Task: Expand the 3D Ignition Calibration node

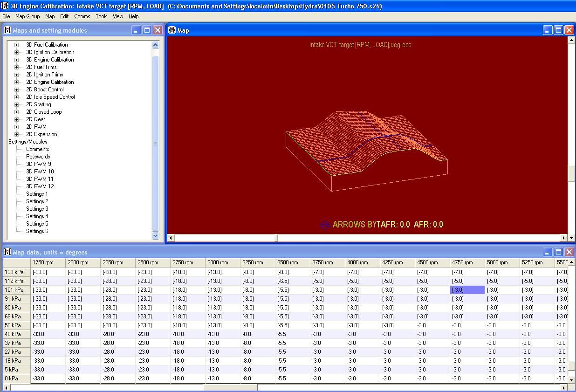Action: coord(16,52)
